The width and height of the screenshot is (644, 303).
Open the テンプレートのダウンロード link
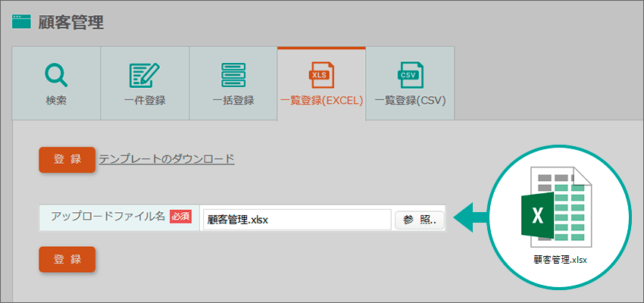[167, 159]
